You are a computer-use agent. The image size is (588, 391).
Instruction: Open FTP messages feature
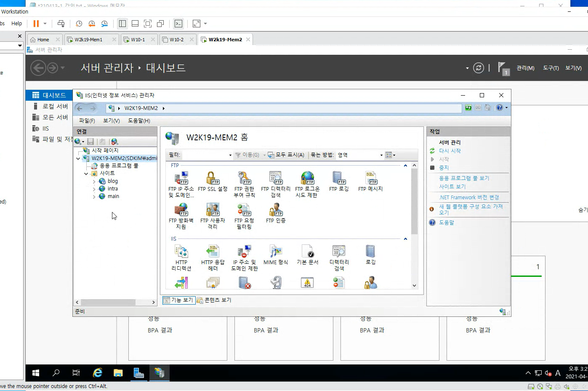tap(370, 181)
